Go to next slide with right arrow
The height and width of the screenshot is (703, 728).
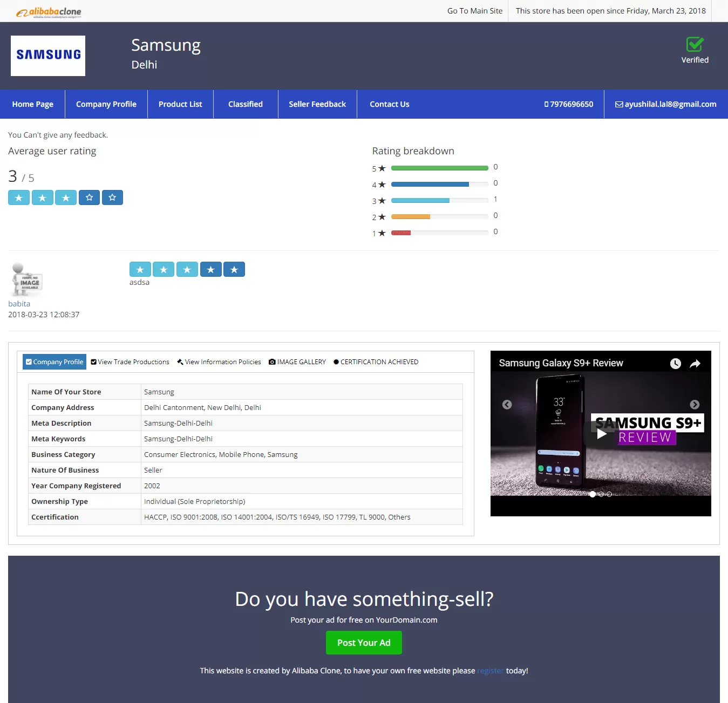click(695, 405)
